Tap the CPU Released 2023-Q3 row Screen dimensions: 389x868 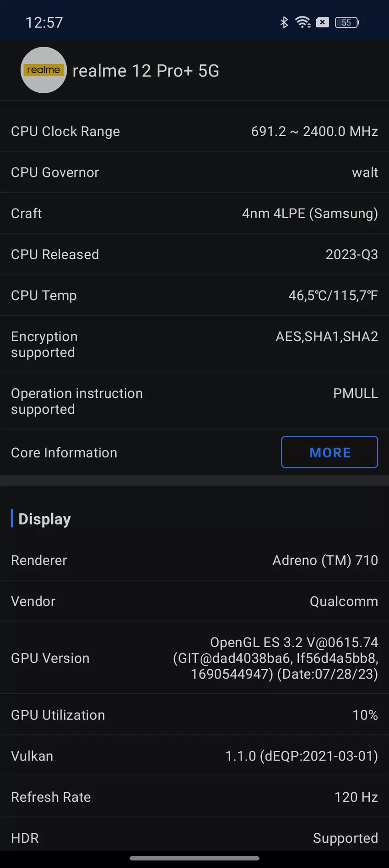(194, 254)
